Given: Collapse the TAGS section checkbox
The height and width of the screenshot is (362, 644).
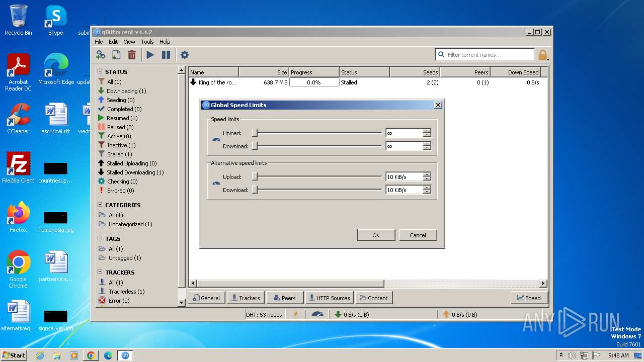Looking at the screenshot, I should [100, 238].
